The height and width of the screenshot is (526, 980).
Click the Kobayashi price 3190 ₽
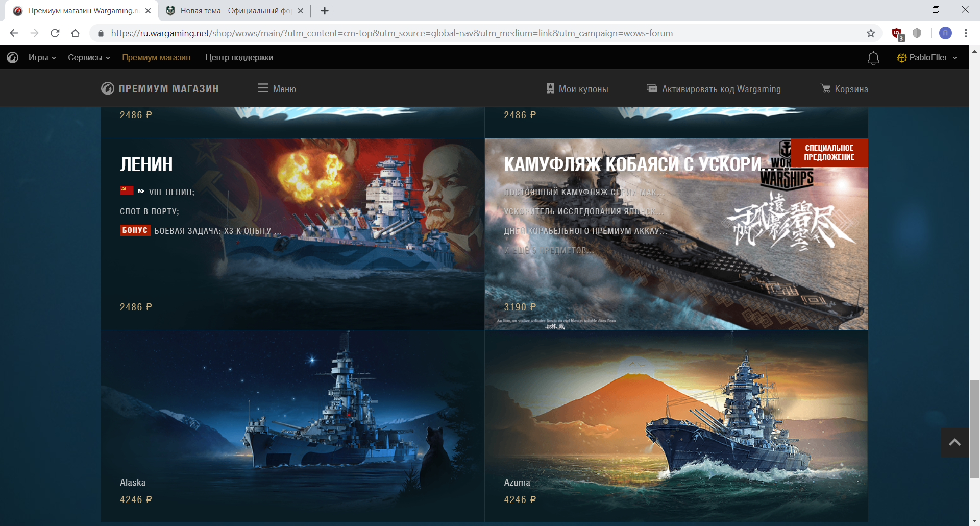tap(520, 307)
